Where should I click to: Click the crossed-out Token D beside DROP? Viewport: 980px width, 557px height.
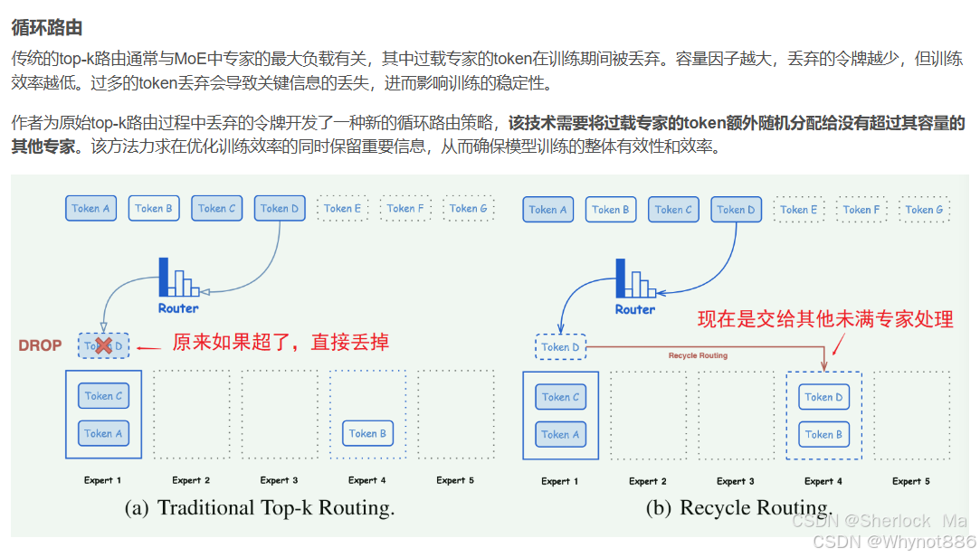coord(104,345)
